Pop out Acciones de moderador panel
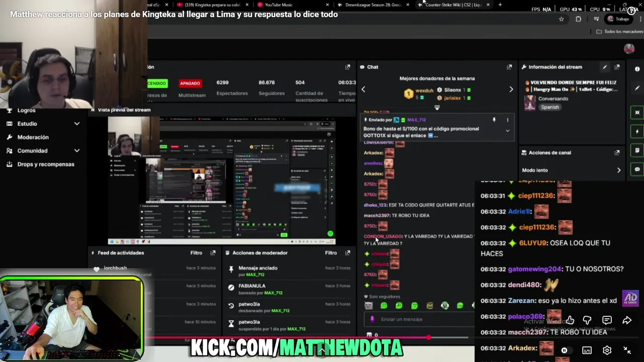Viewport: 644px width, 362px height. point(347,253)
